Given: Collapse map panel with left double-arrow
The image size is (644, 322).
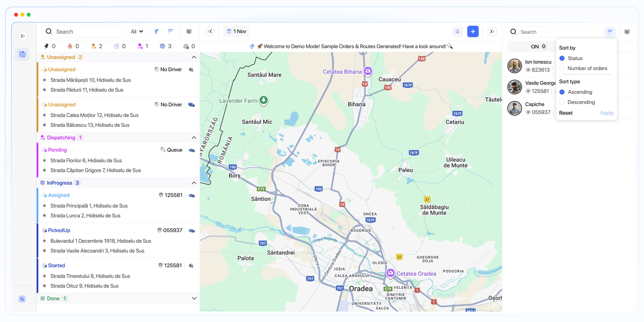Looking at the screenshot, I should pos(210,31).
